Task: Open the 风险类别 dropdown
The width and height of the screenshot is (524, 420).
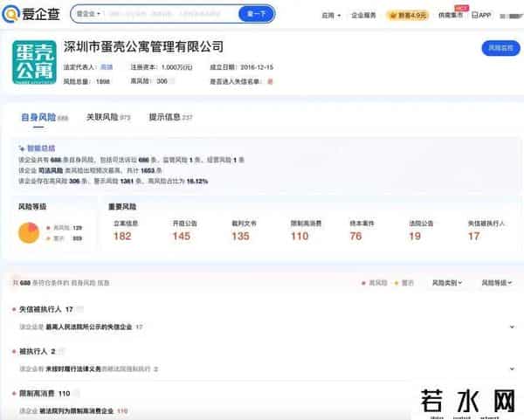Action: click(447, 283)
